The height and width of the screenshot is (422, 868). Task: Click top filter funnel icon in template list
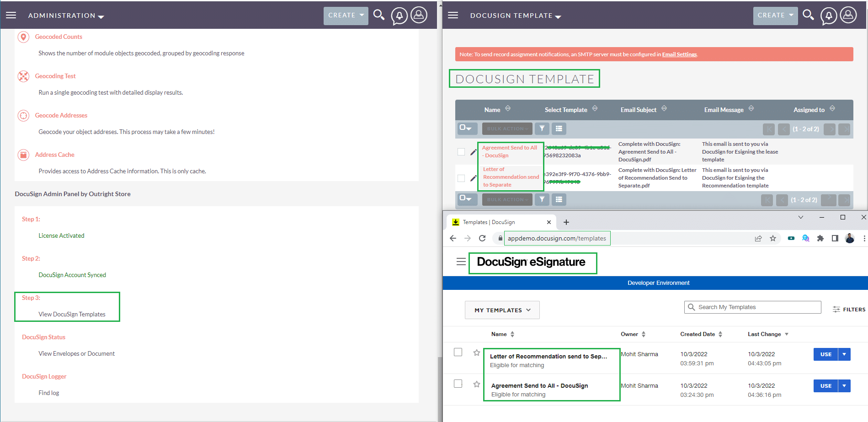(x=542, y=128)
